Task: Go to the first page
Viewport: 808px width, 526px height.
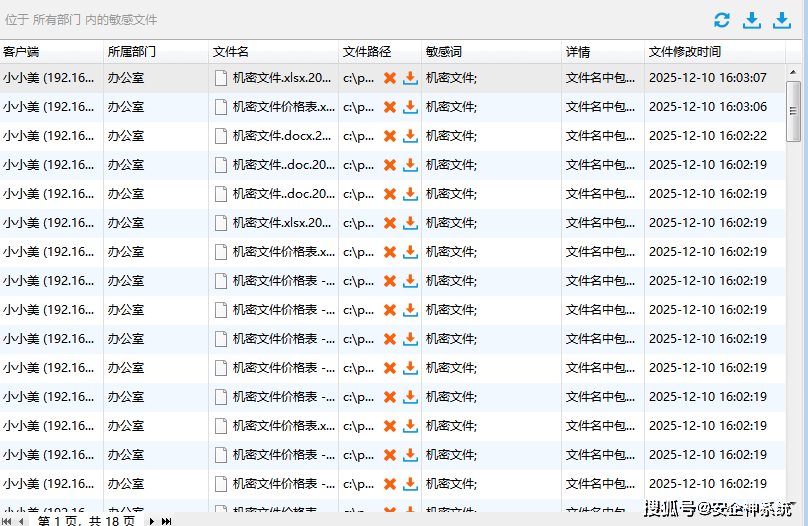Action: click(x=7, y=521)
